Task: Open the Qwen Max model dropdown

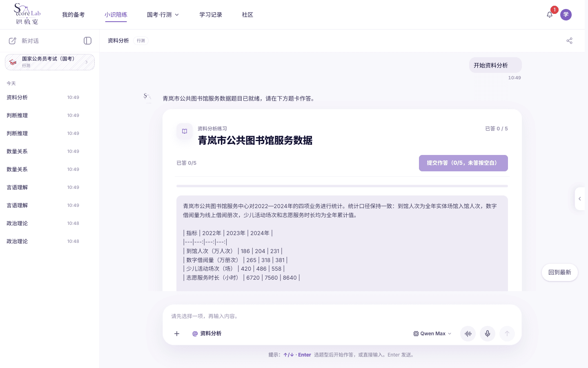Action: pos(432,334)
